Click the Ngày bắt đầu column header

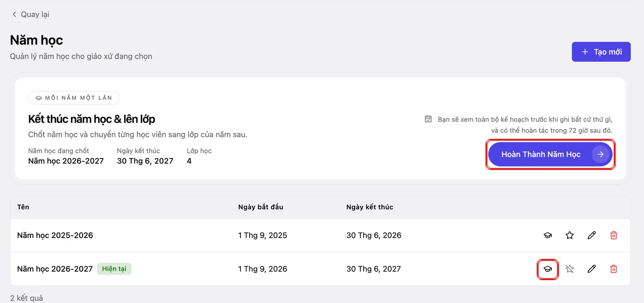(x=261, y=207)
